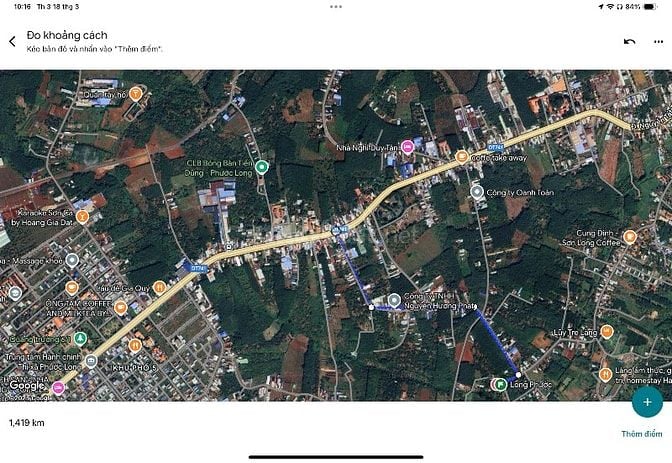Tap the ĐT741 road shield near coffee take away

point(495,147)
